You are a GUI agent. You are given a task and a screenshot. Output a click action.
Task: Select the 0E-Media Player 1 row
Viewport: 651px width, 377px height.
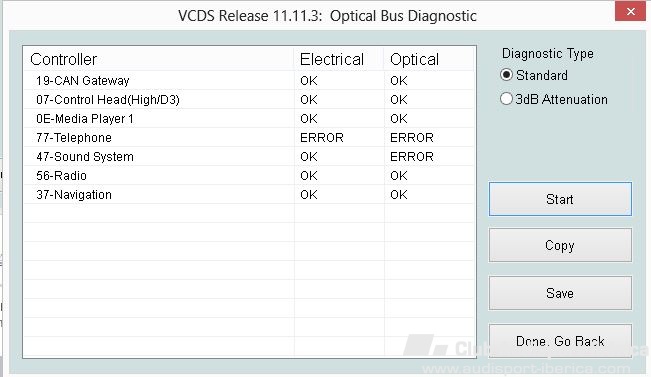click(x=249, y=119)
